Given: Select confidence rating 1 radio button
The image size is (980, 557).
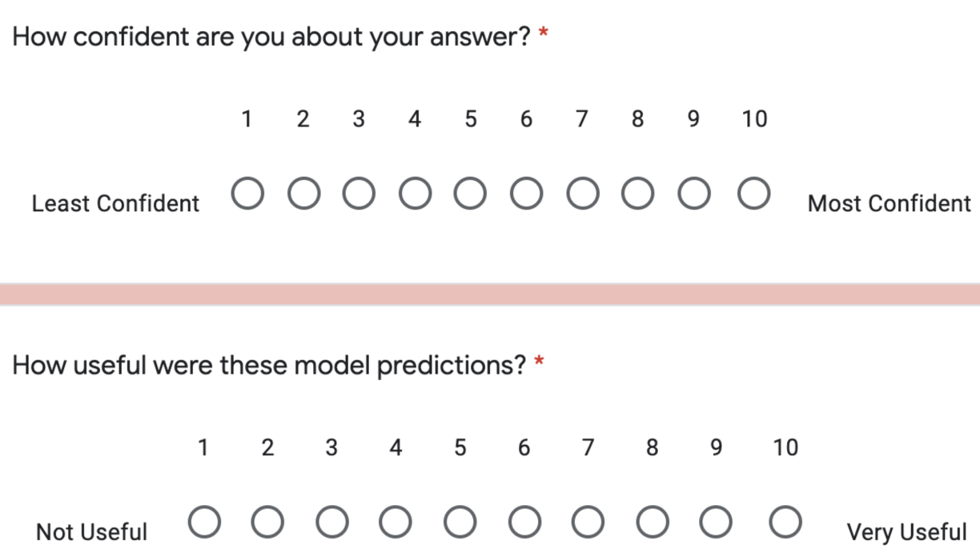Looking at the screenshot, I should (247, 194).
